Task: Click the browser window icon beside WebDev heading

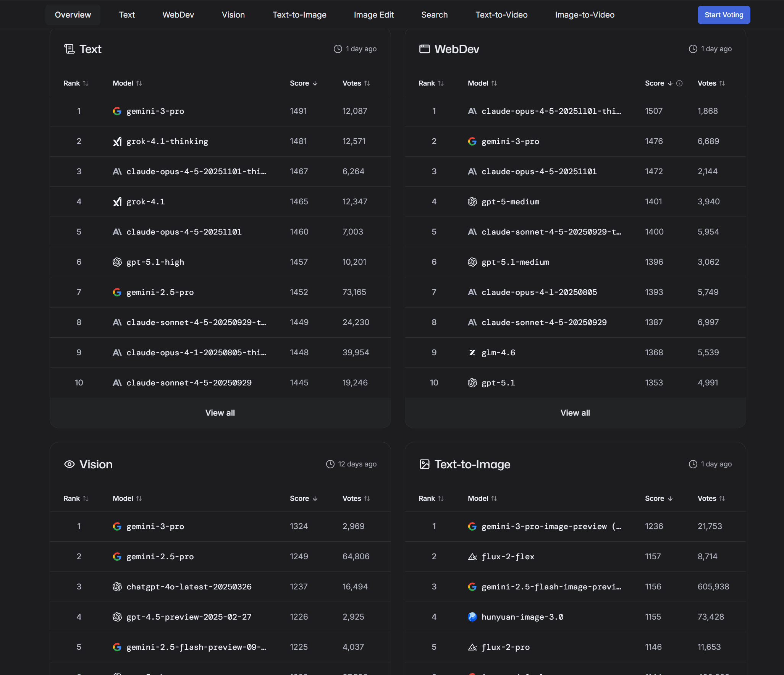Action: pyautogui.click(x=424, y=49)
